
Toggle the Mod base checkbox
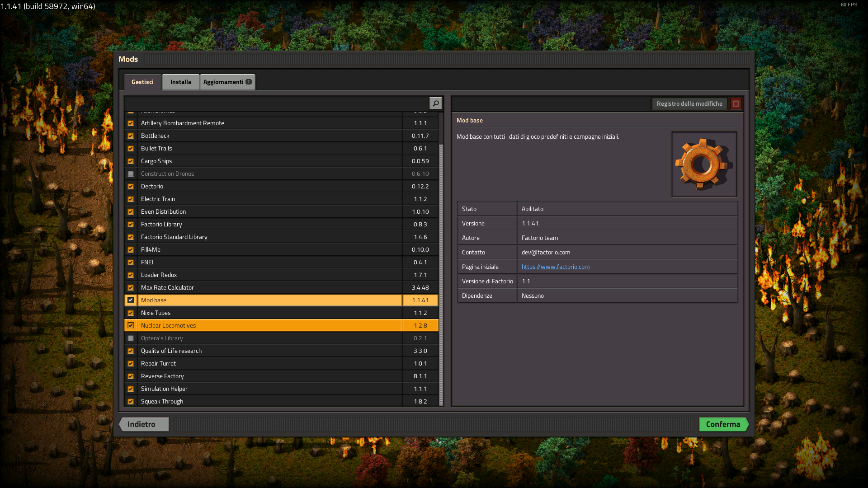click(x=131, y=300)
